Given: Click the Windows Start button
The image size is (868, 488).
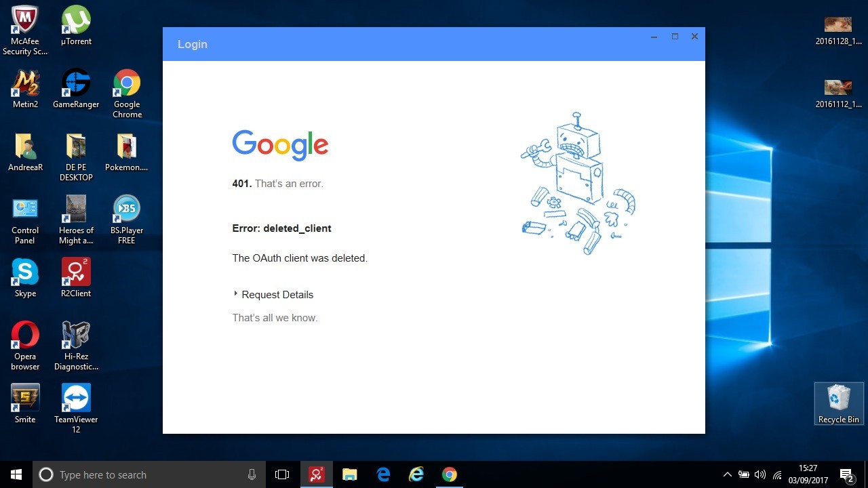Looking at the screenshot, I should pyautogui.click(x=16, y=474).
